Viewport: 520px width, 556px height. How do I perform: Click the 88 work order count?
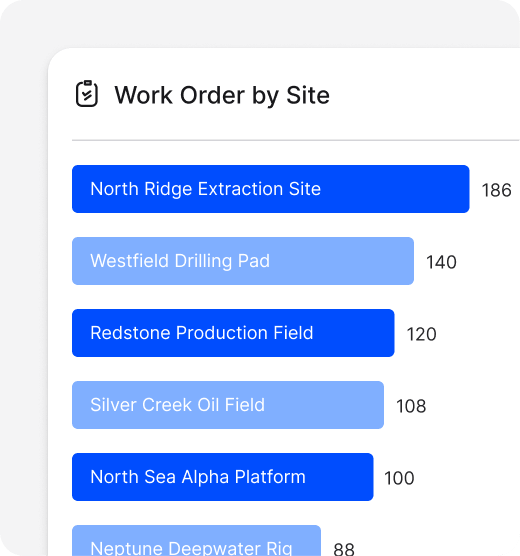click(x=344, y=549)
